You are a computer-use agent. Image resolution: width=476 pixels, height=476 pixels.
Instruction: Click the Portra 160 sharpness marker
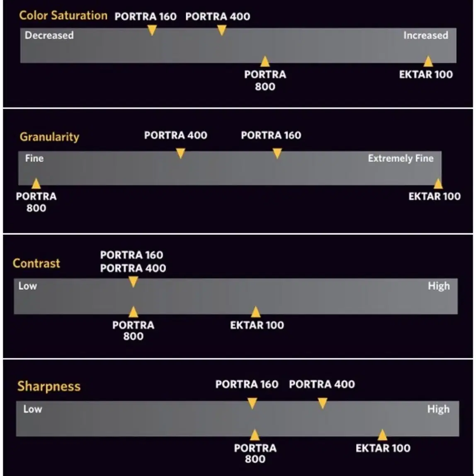(252, 403)
